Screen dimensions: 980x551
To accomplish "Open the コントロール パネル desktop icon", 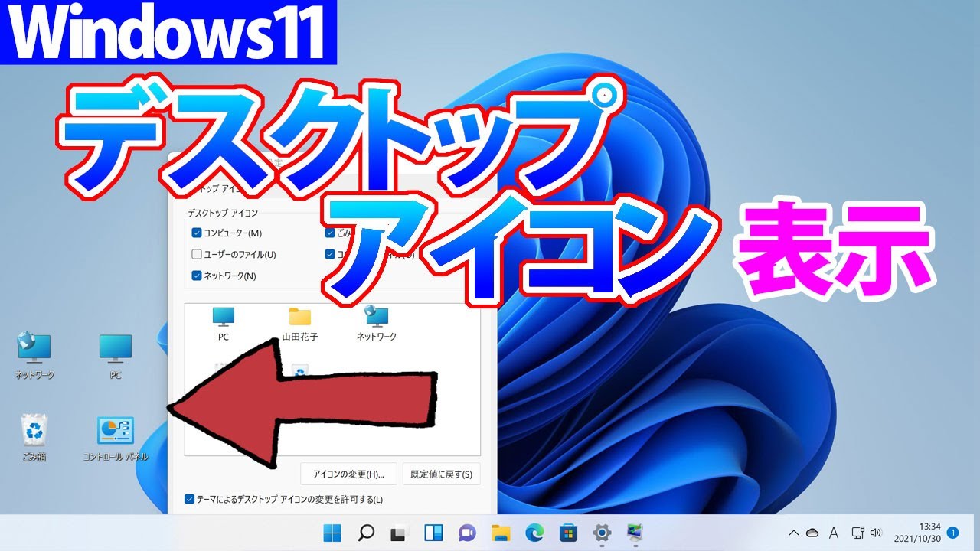I will 116,439.
